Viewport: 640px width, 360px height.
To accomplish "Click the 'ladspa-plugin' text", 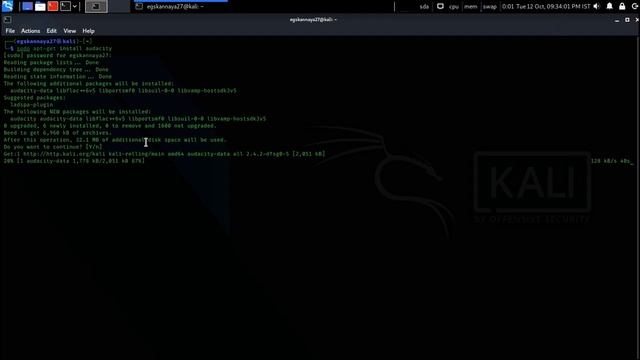I will click(31, 104).
